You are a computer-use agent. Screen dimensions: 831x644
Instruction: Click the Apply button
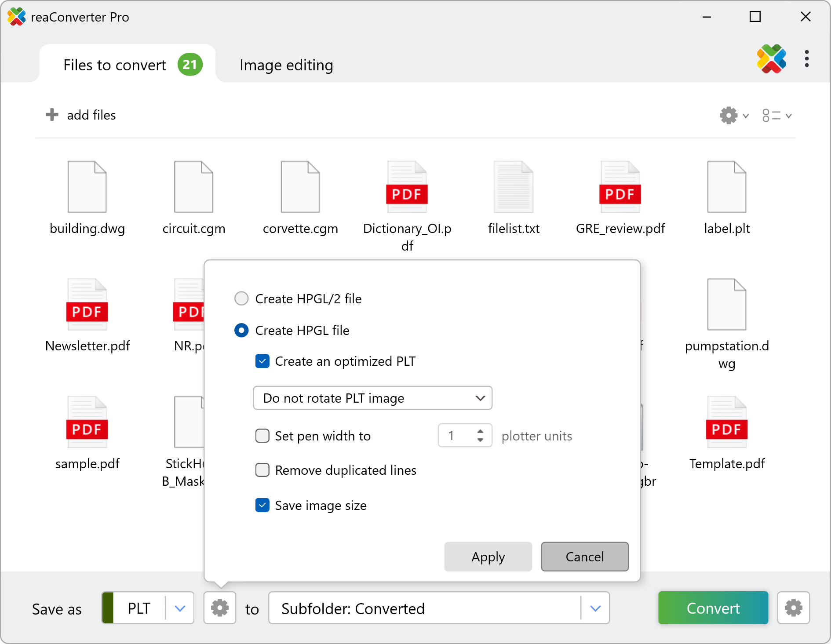[488, 557]
